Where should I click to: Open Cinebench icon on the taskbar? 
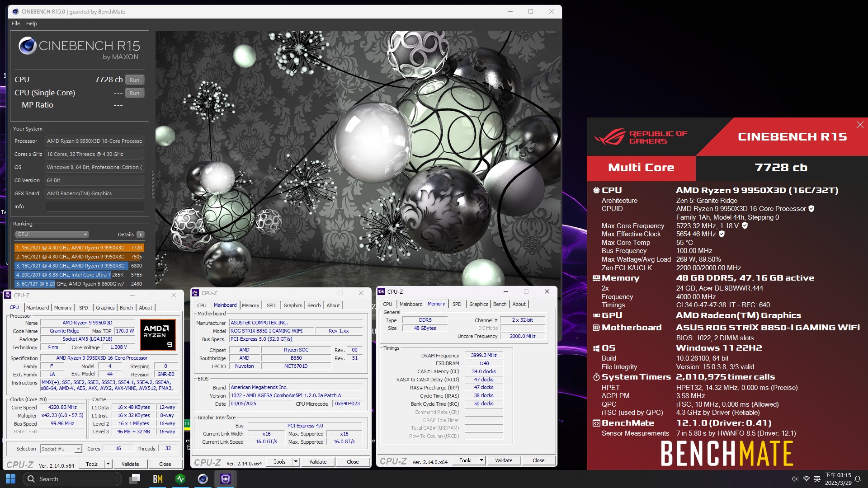[x=203, y=479]
